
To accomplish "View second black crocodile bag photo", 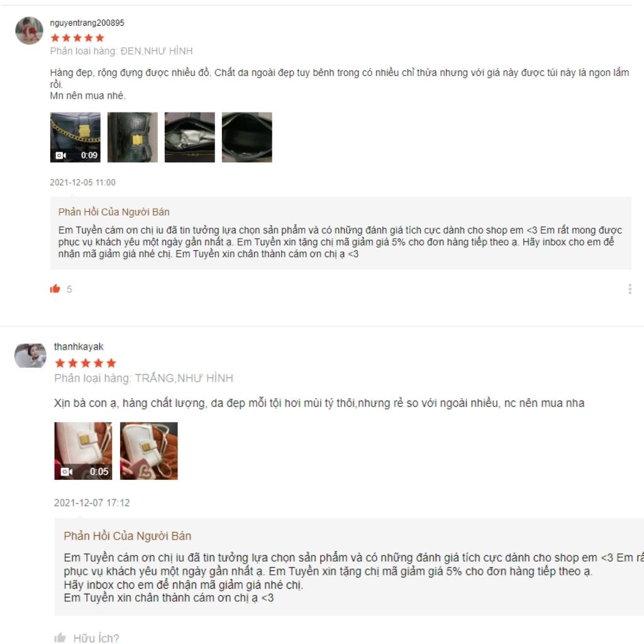I will point(132,137).
